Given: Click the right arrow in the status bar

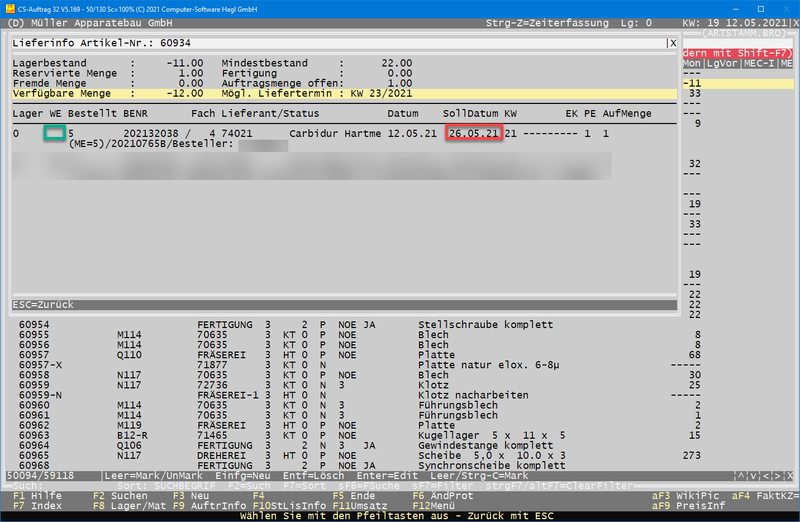Looking at the screenshot, I should [x=779, y=476].
